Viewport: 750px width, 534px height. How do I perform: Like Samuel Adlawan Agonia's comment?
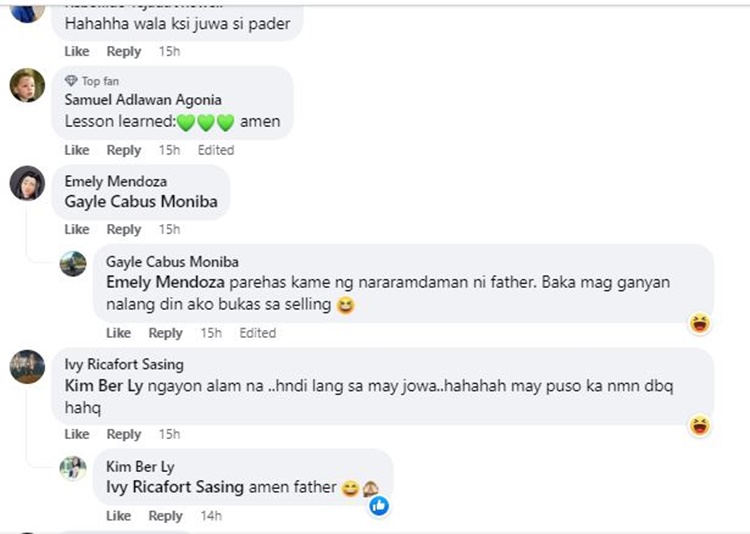77,150
